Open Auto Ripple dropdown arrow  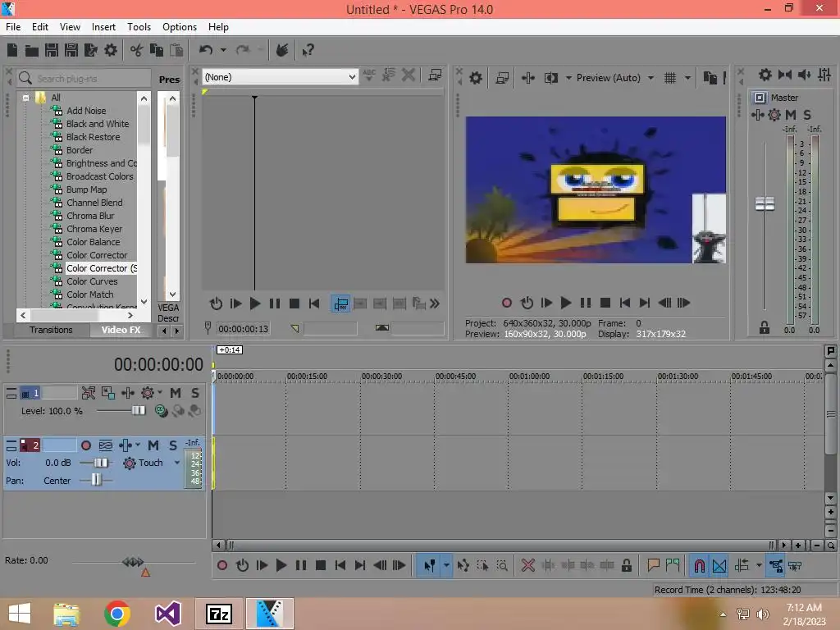click(x=759, y=565)
